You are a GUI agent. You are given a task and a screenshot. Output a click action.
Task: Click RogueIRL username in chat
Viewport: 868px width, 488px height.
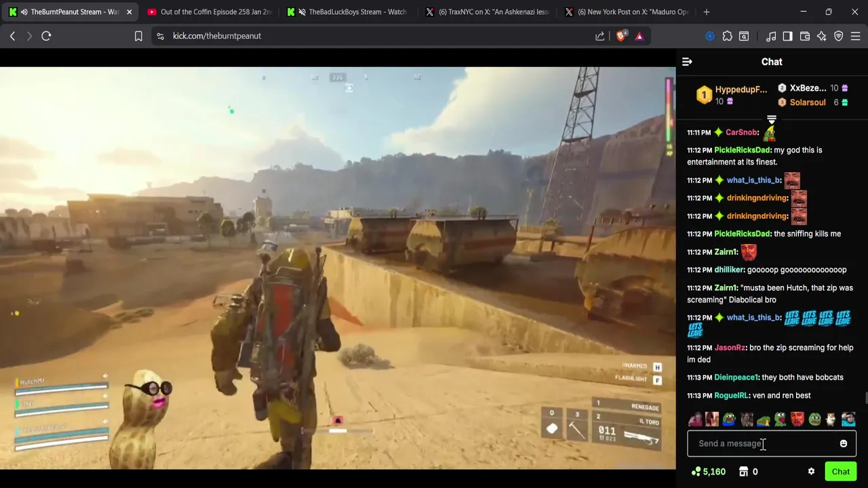coord(731,395)
